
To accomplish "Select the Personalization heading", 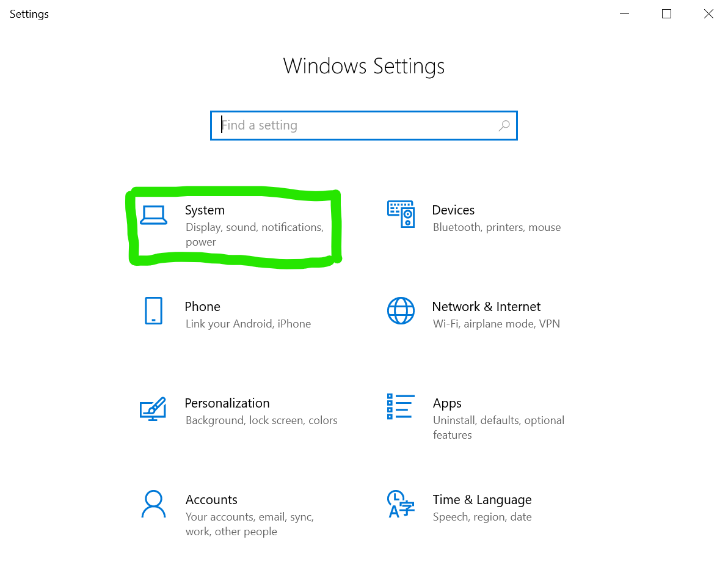I will coord(227,403).
